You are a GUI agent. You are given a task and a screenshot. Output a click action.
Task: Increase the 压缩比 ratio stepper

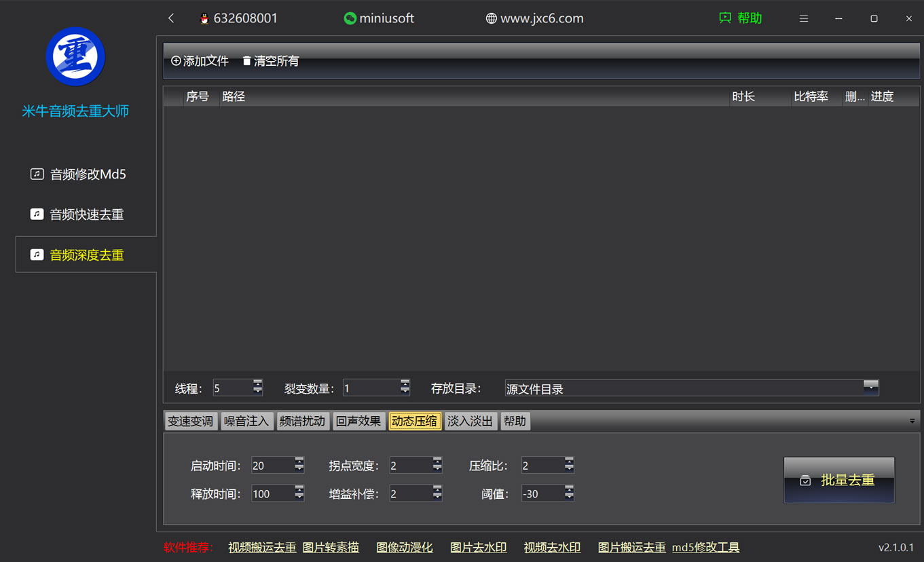pos(569,462)
